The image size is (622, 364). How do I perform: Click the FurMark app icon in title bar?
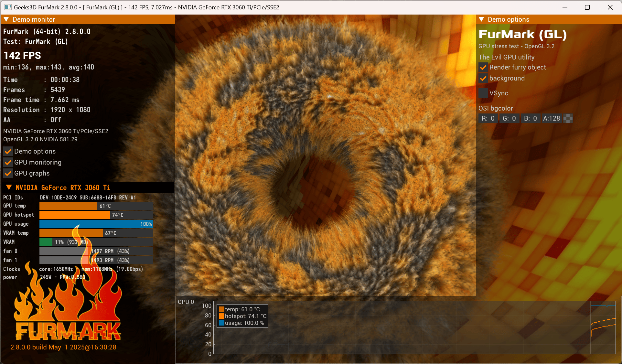click(x=8, y=7)
